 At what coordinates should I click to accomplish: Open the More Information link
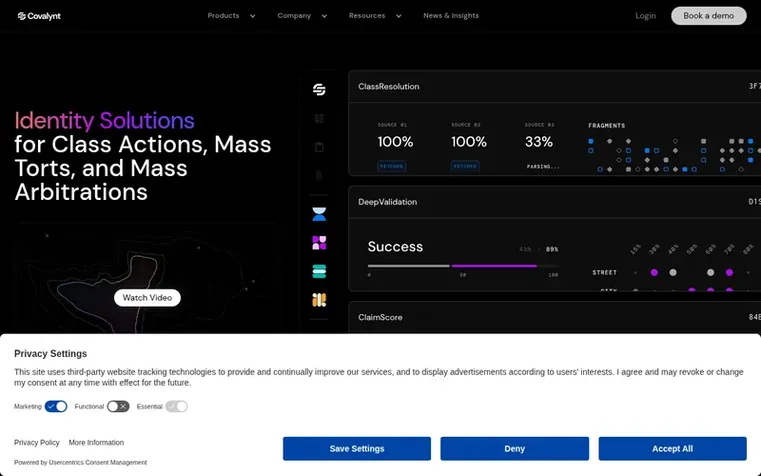pyautogui.click(x=96, y=443)
